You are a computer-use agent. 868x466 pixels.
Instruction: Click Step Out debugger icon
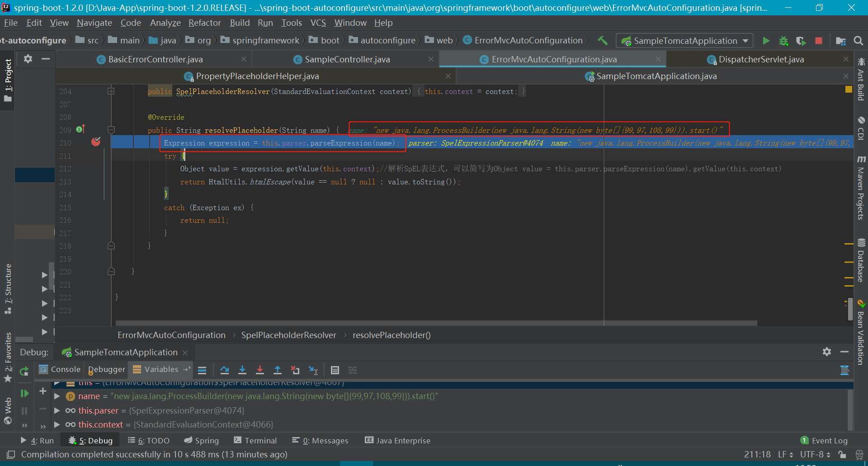pyautogui.click(x=278, y=370)
